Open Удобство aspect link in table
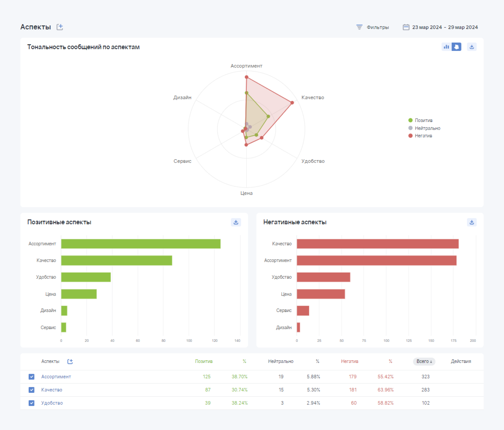 pos(52,403)
